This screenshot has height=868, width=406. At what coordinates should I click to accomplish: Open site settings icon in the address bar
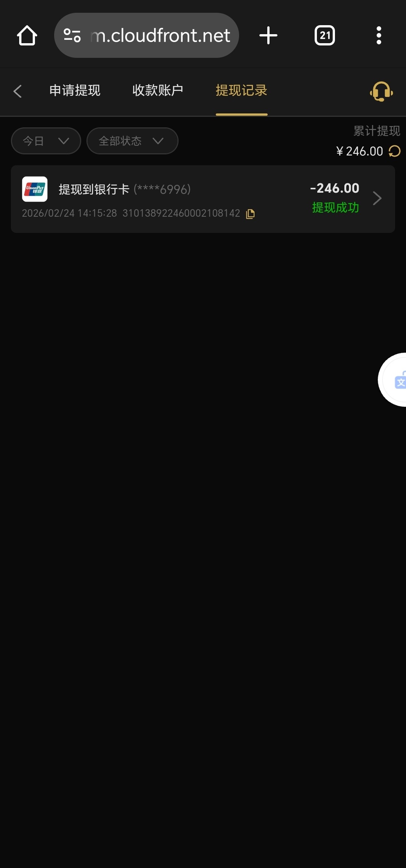coord(72,35)
